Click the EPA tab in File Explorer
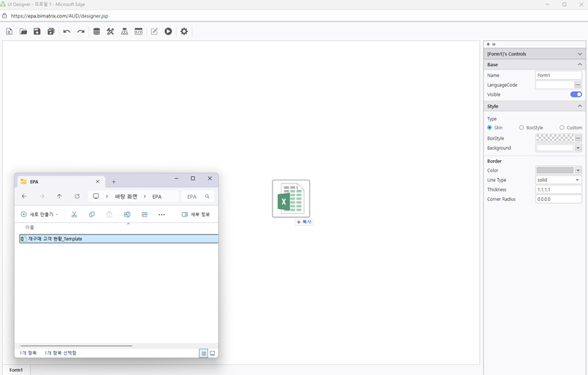This screenshot has height=375, width=588. [58, 181]
